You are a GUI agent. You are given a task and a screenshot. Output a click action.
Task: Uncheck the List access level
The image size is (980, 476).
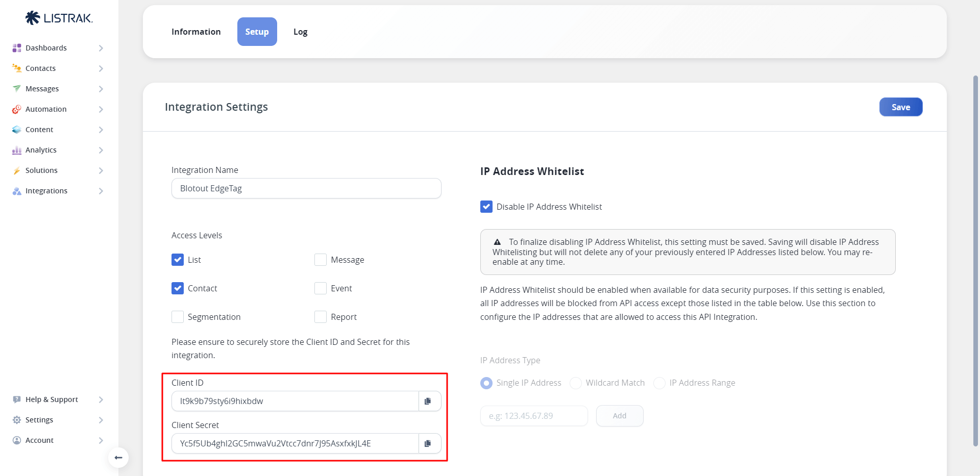tap(178, 260)
